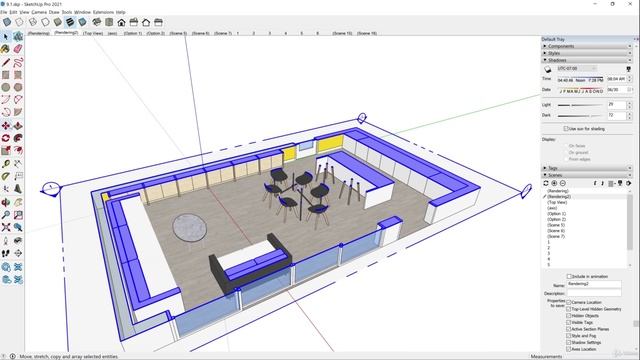Adjust the shadow Time slider
This screenshot has height=360, width=640.
tap(580, 78)
